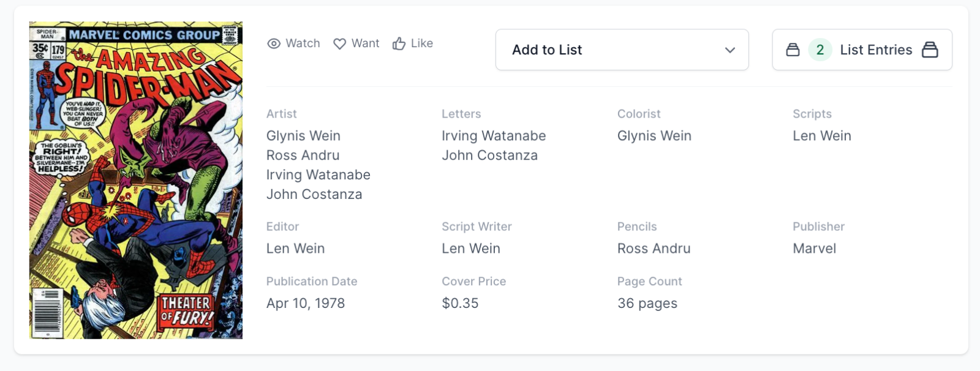Click the Marvel publisher name

[814, 249]
